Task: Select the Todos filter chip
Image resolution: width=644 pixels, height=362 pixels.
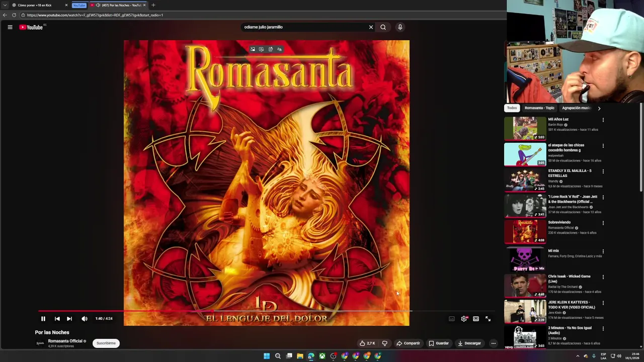Action: coord(512,108)
